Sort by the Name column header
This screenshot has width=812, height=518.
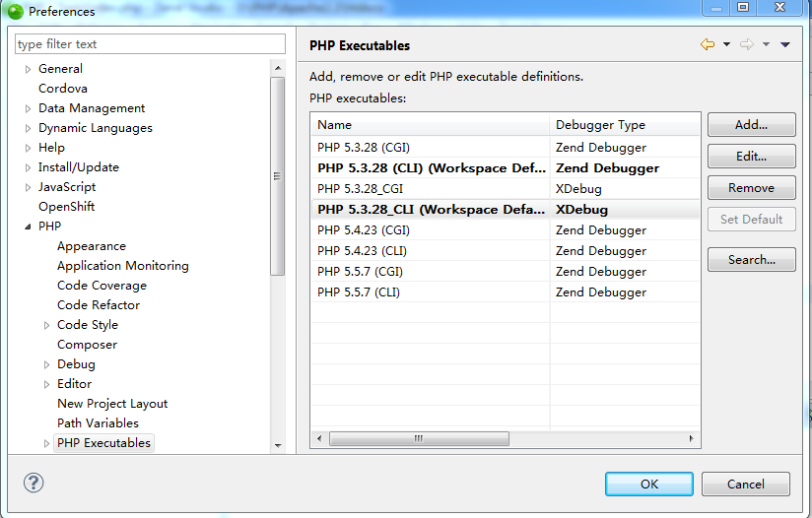tap(430, 125)
